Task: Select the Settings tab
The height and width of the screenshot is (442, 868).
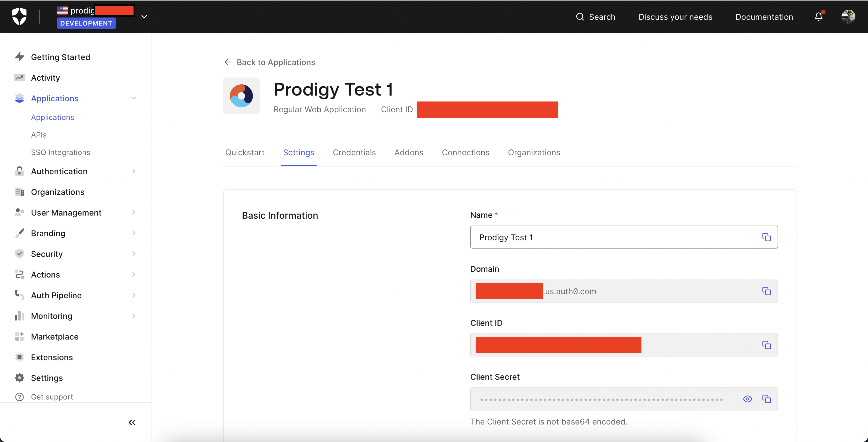Action: [299, 153]
